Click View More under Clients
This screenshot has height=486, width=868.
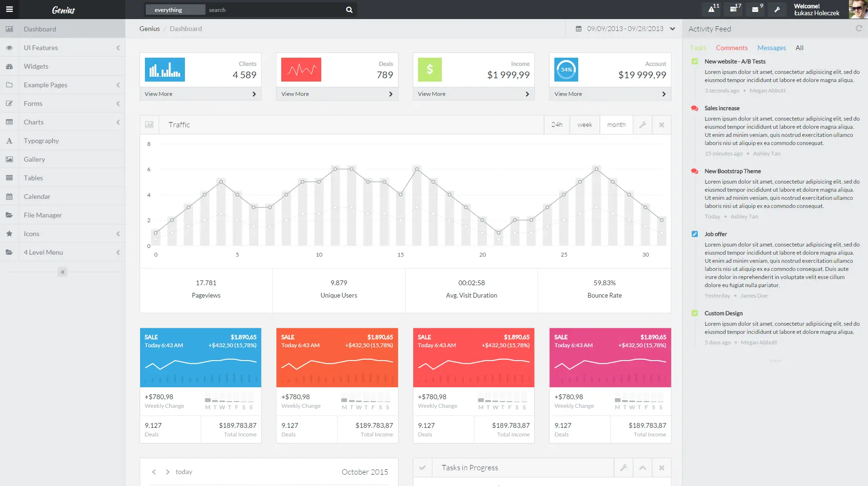(x=201, y=94)
